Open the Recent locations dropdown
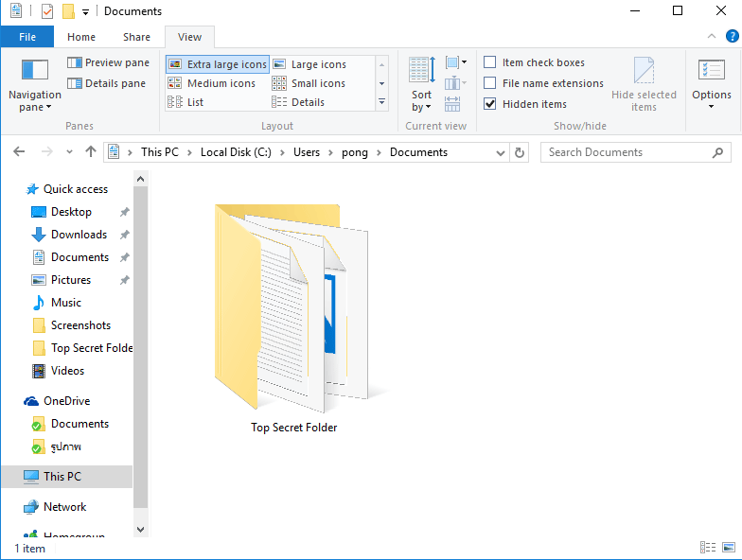 click(x=70, y=152)
